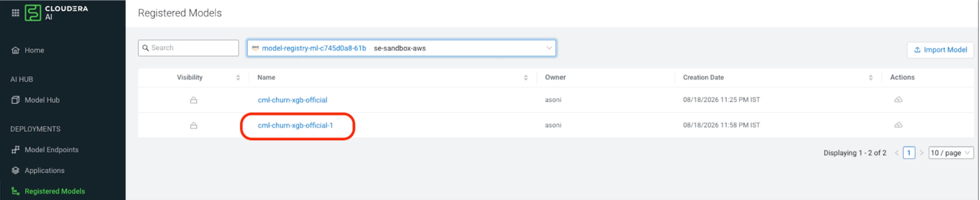980x200 pixels.
Task: Click the Owner column header
Action: (x=555, y=77)
